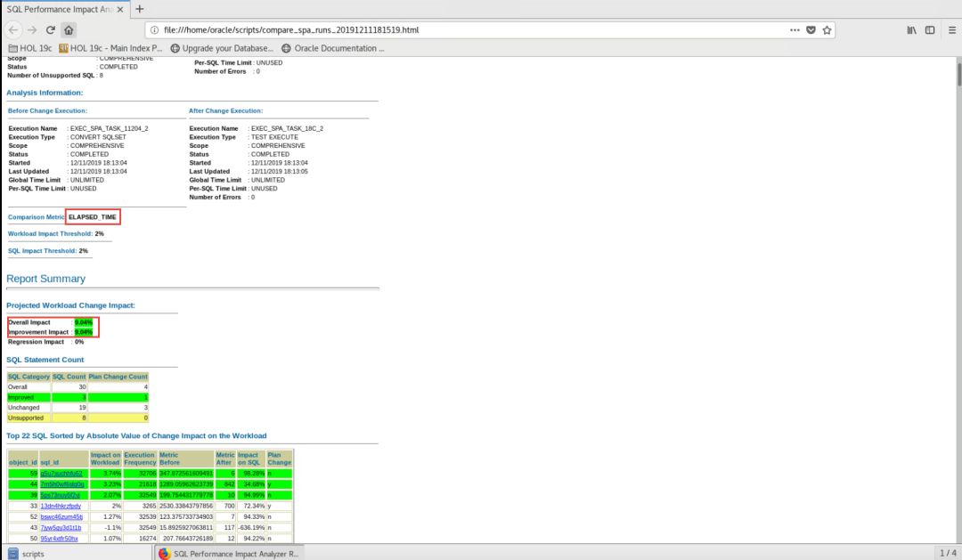Click the Improved row in SQL Statement Count
The width and height of the screenshot is (962, 560).
[77, 397]
